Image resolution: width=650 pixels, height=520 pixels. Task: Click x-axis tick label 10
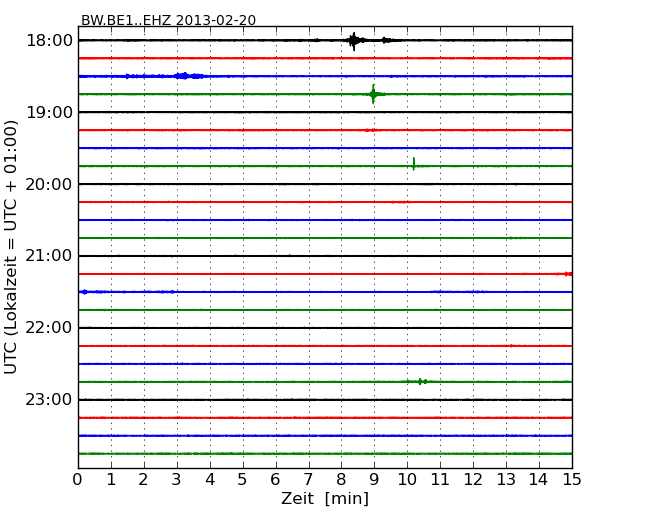click(x=407, y=479)
